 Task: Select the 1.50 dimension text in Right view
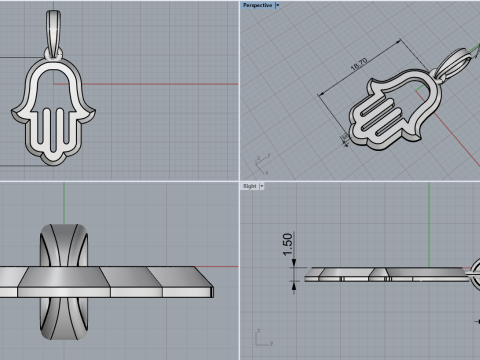287,244
